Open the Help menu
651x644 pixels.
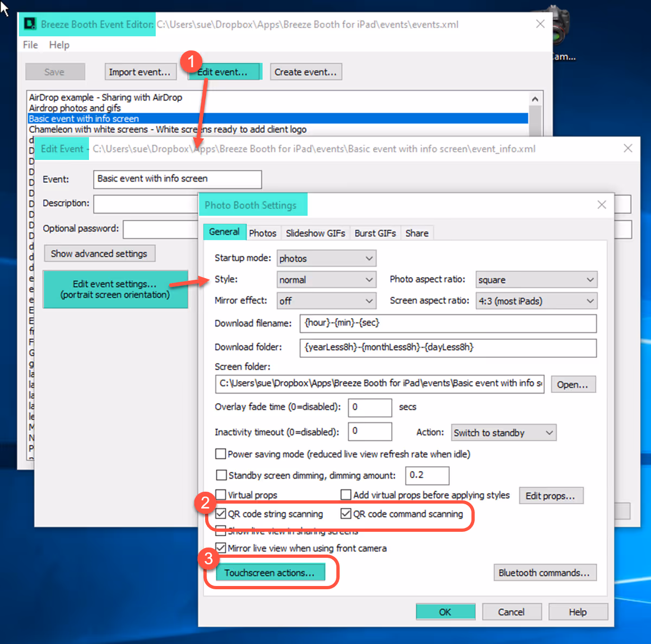tap(59, 45)
